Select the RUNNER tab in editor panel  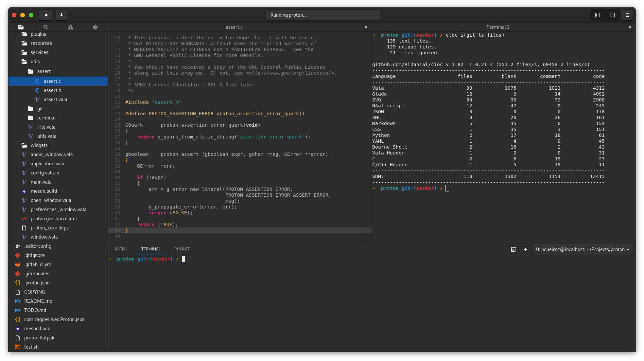pos(182,249)
